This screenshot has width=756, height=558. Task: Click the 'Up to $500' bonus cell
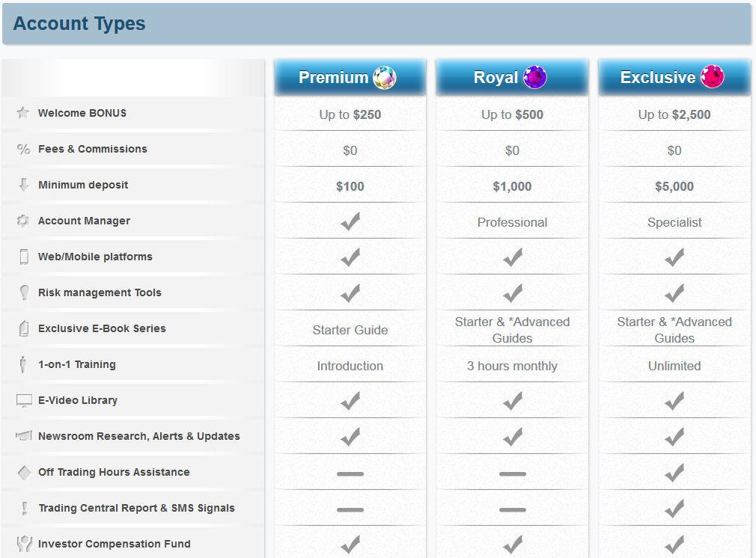coord(512,114)
